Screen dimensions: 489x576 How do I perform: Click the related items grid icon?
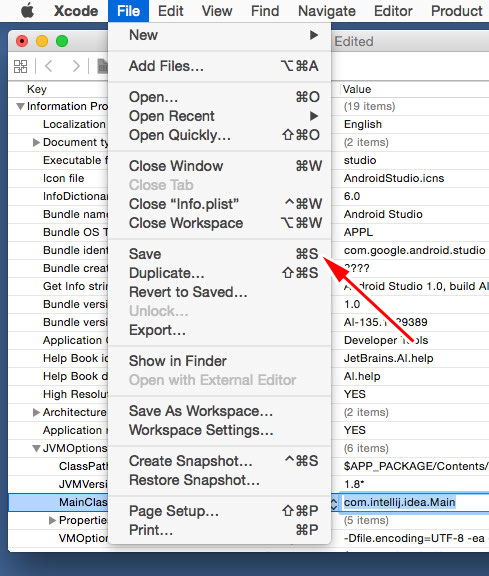[x=21, y=66]
